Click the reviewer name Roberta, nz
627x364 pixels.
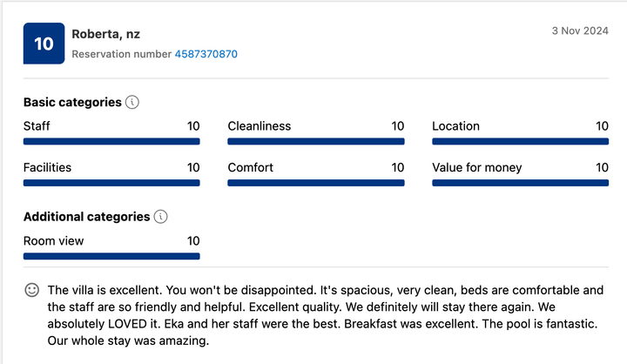tap(105, 34)
